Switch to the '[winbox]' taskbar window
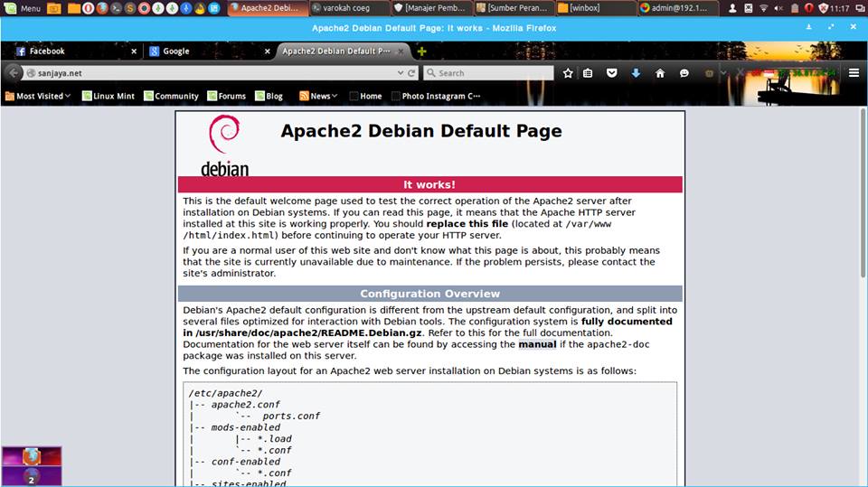Screen dimensions: 868x487 click(x=597, y=8)
